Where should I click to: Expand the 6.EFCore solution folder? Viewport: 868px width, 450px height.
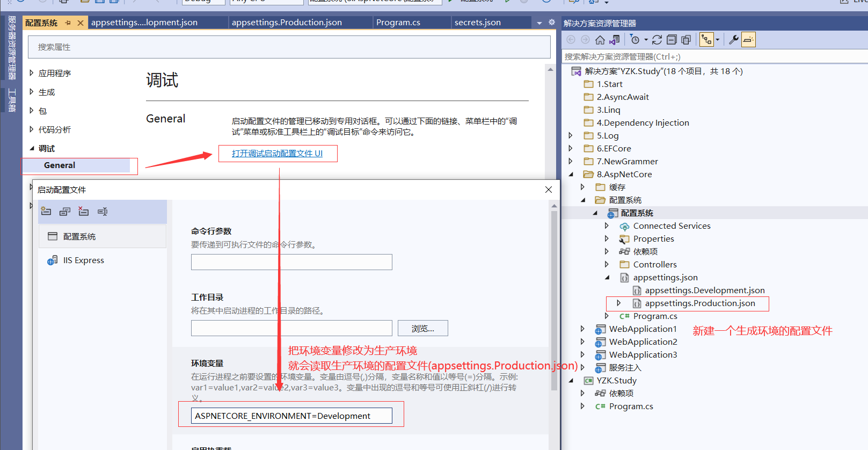click(x=571, y=149)
